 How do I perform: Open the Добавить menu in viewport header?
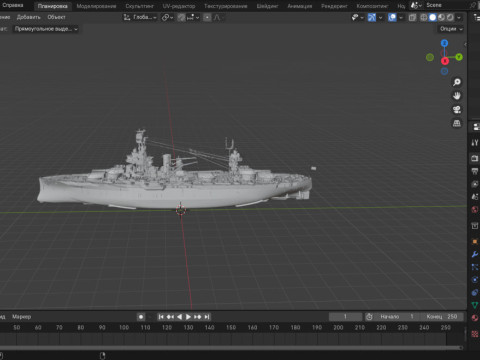point(28,17)
